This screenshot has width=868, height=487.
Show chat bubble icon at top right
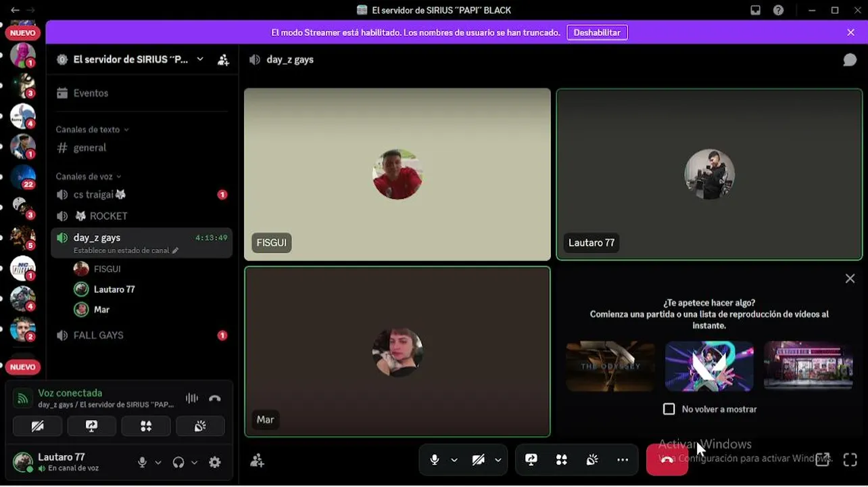click(850, 60)
